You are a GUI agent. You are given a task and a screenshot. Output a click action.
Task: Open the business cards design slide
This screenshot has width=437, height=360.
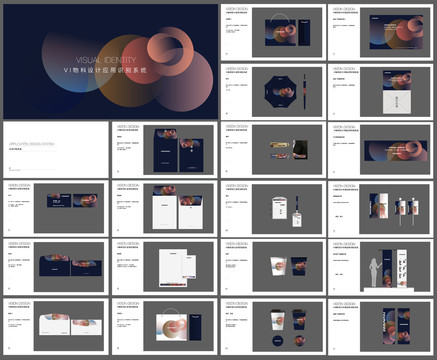(x=56, y=209)
